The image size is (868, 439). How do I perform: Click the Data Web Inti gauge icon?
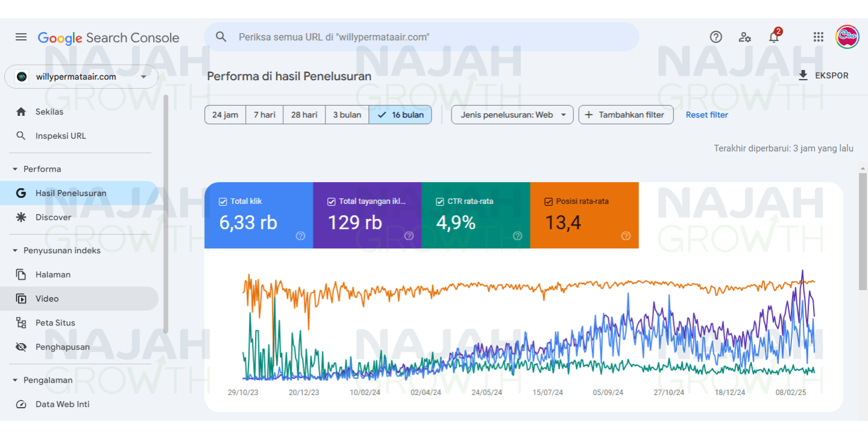[21, 404]
